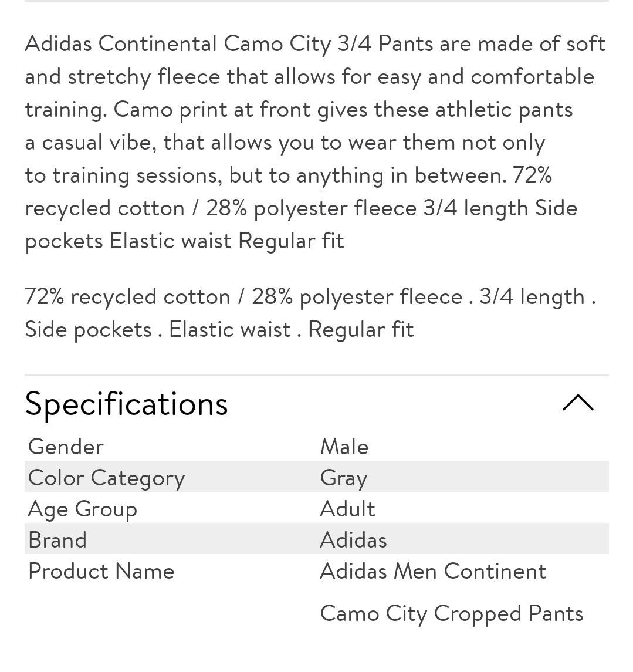Click Camo City Cropped Pants text

tap(451, 614)
